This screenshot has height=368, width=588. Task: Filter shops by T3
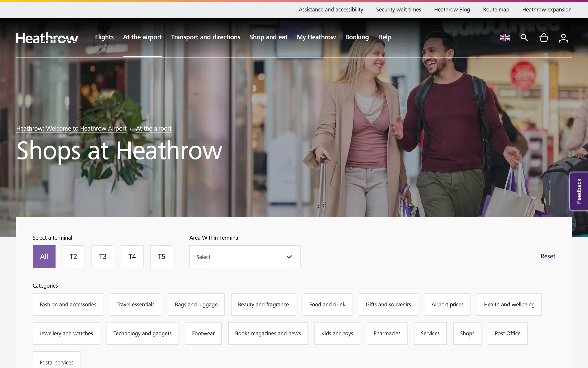pos(103,257)
